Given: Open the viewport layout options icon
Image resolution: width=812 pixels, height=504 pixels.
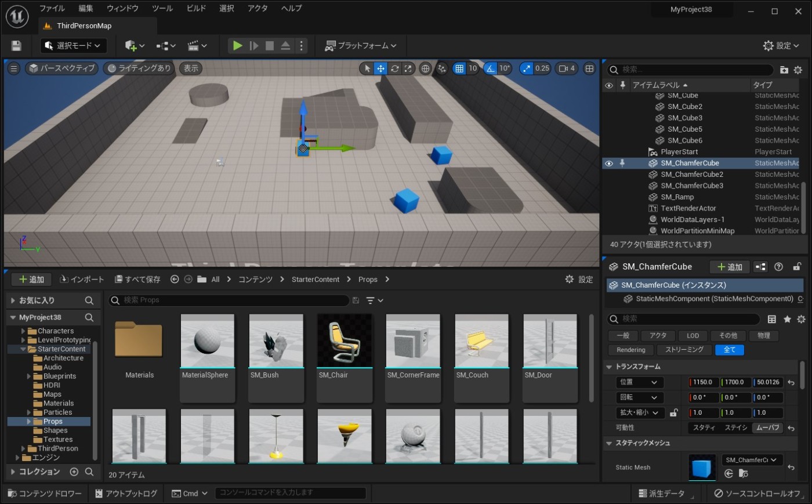Looking at the screenshot, I should pos(589,68).
